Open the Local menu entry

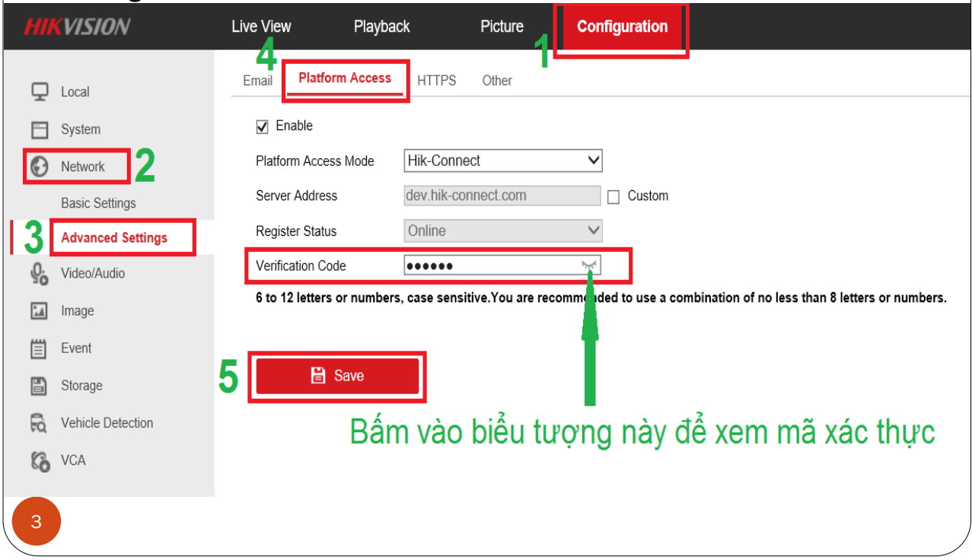75,92
